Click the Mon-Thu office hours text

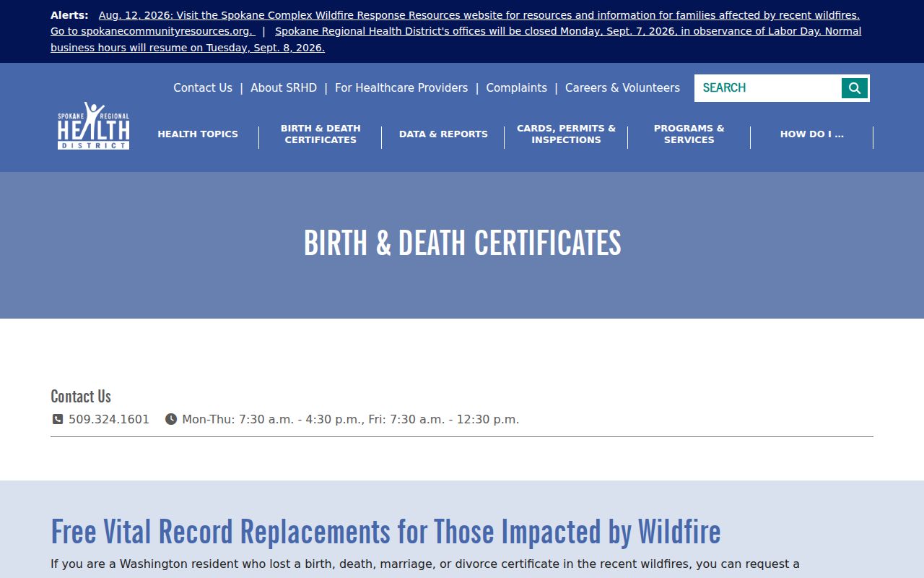pyautogui.click(x=351, y=419)
